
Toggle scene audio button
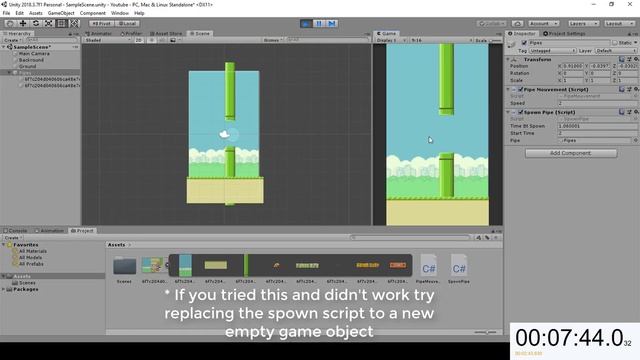point(162,40)
